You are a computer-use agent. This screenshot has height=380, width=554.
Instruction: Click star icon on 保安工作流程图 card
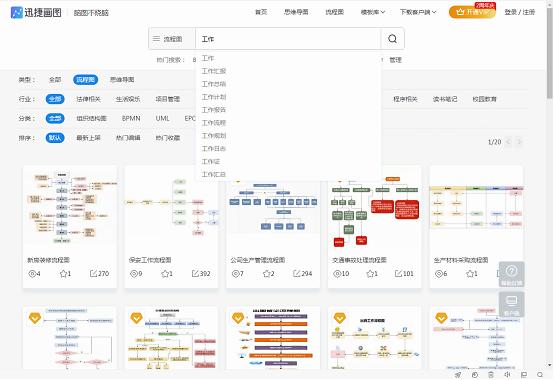[165, 273]
